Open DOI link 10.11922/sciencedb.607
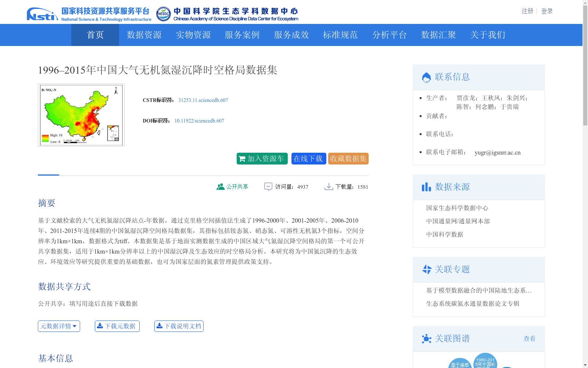This screenshot has width=588, height=368. (199, 121)
